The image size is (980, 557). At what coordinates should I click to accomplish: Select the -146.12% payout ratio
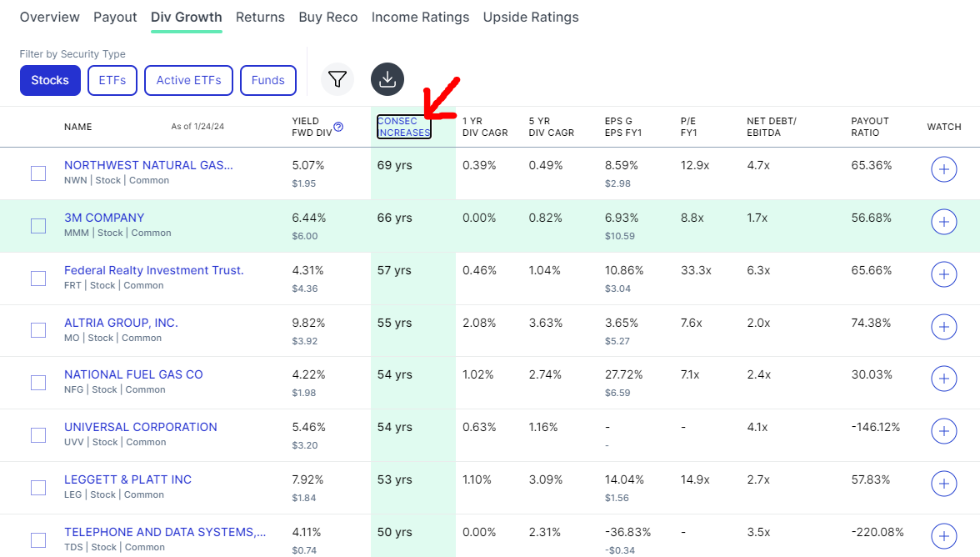tap(876, 427)
